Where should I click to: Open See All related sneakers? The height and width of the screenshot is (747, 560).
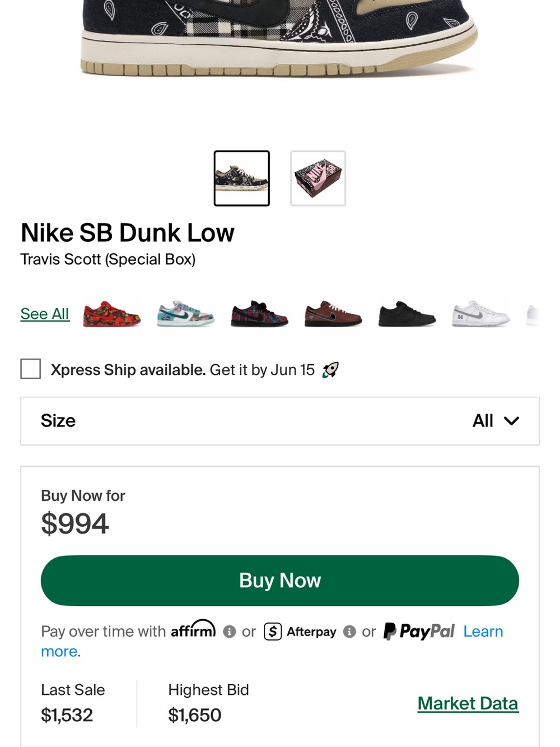(45, 314)
